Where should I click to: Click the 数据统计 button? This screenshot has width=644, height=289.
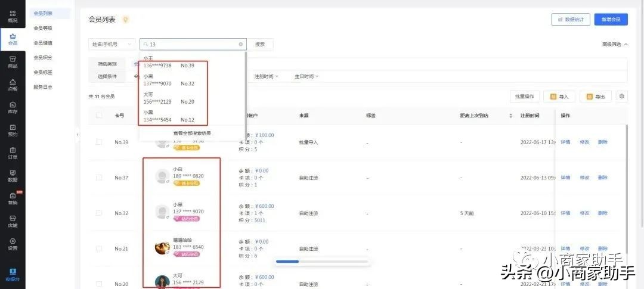point(571,19)
